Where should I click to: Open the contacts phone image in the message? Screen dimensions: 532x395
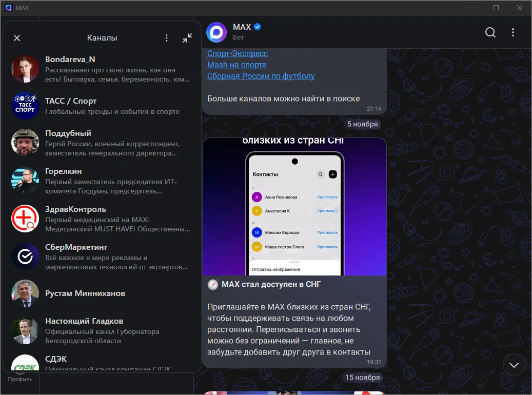pyautogui.click(x=294, y=207)
